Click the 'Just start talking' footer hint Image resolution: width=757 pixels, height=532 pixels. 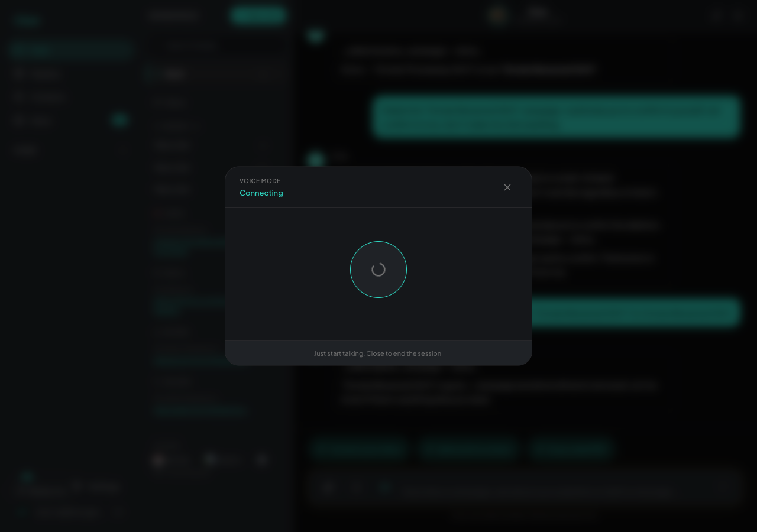378,353
